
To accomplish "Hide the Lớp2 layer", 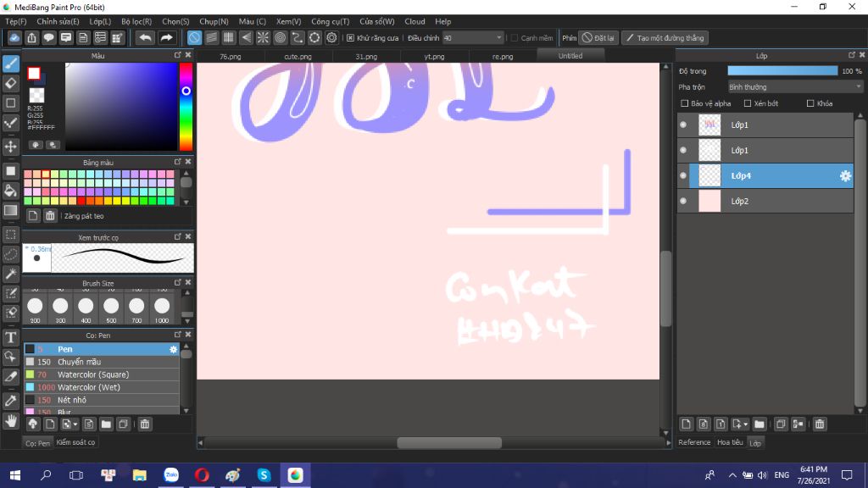I will pyautogui.click(x=684, y=202).
